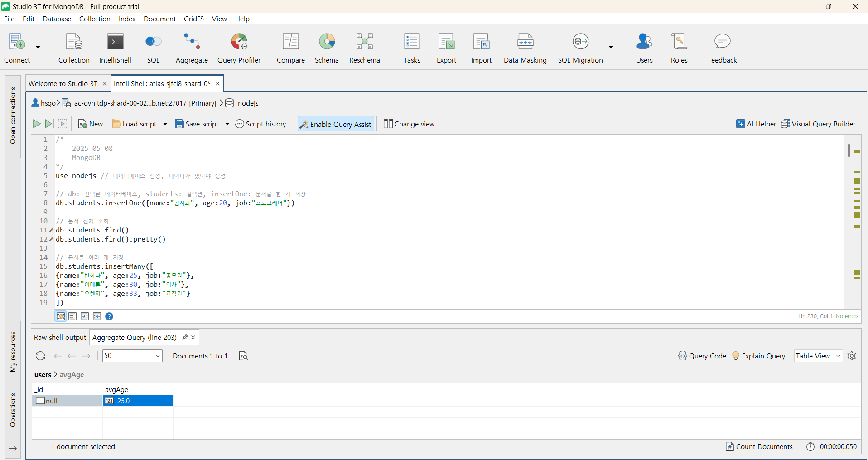Open the Compare tool
Viewport: 868px width, 460px height.
(290, 48)
